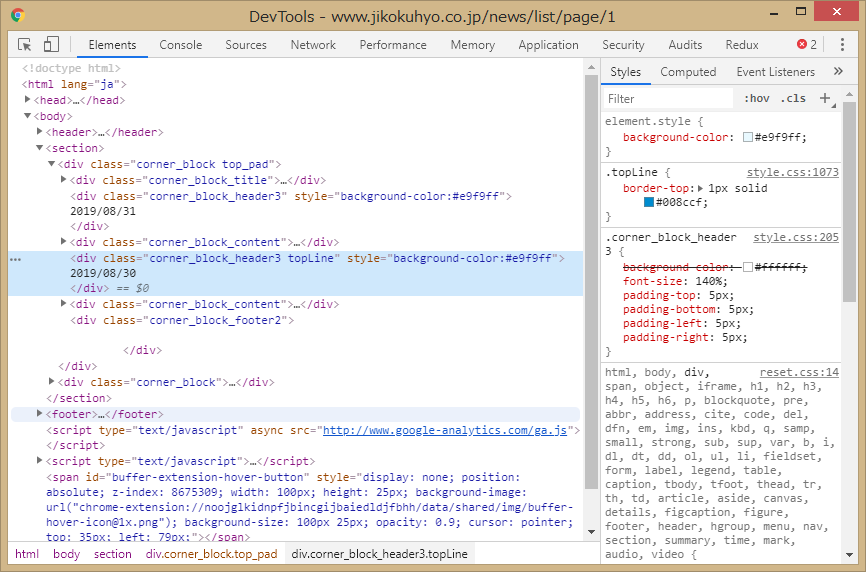866x572 pixels.
Task: Collapse the section element node
Action: point(40,148)
